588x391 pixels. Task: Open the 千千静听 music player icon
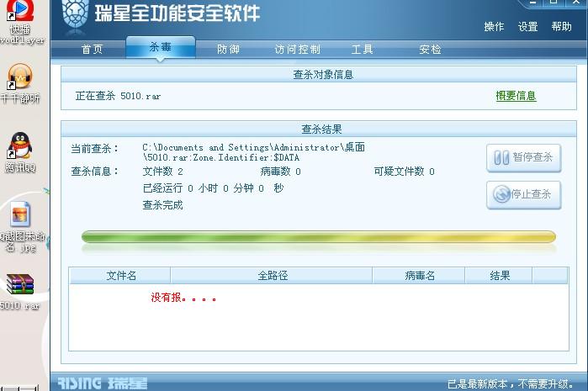(x=20, y=83)
